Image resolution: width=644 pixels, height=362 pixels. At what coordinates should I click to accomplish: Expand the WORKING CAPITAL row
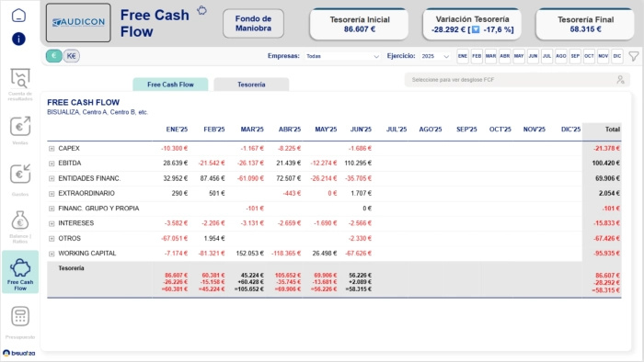[x=52, y=254]
